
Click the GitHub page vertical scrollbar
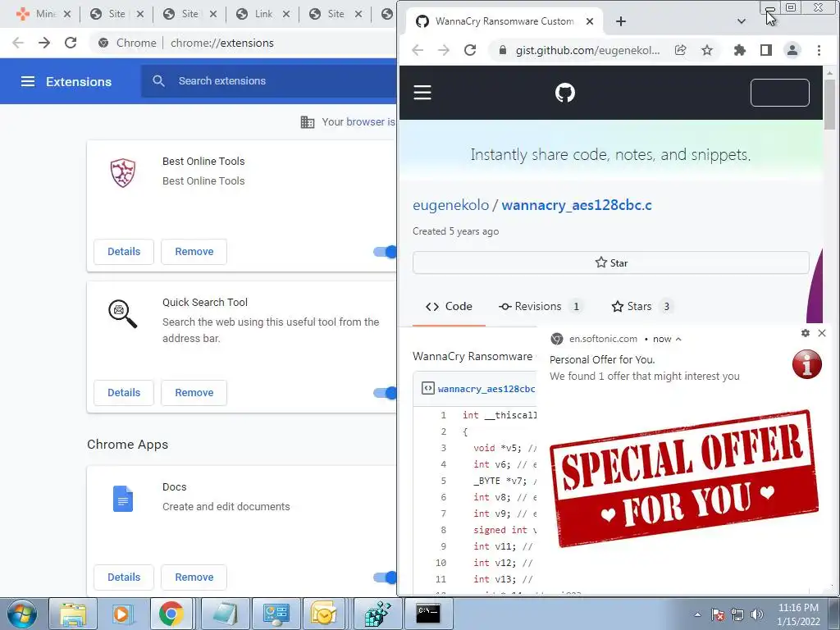pyautogui.click(x=830, y=104)
